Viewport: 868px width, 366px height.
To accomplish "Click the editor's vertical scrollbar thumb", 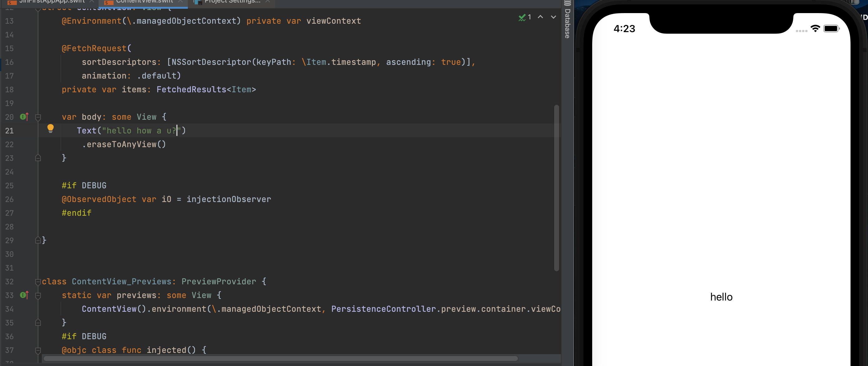I will pyautogui.click(x=556, y=188).
